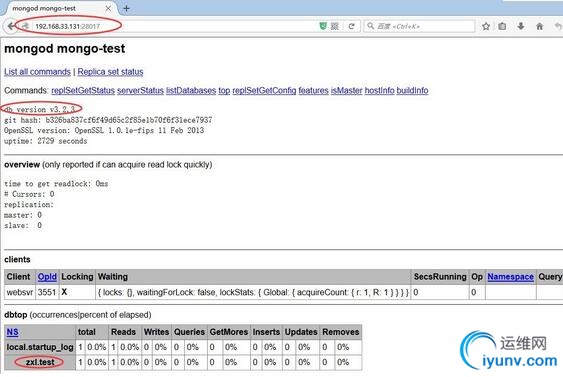The width and height of the screenshot is (563, 377).
Task: Open the serverStatus command link
Action: click(x=140, y=90)
